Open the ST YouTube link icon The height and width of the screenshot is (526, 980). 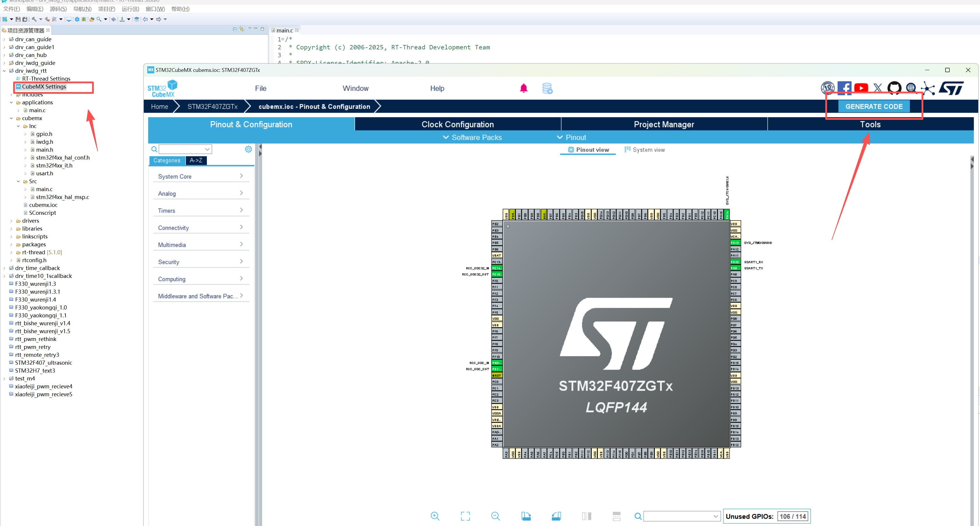861,88
